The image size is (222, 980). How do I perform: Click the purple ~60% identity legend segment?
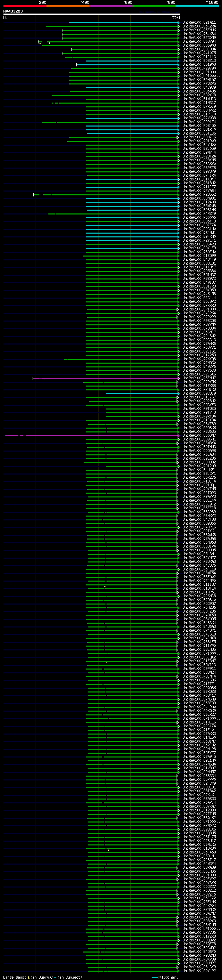point(111,6)
